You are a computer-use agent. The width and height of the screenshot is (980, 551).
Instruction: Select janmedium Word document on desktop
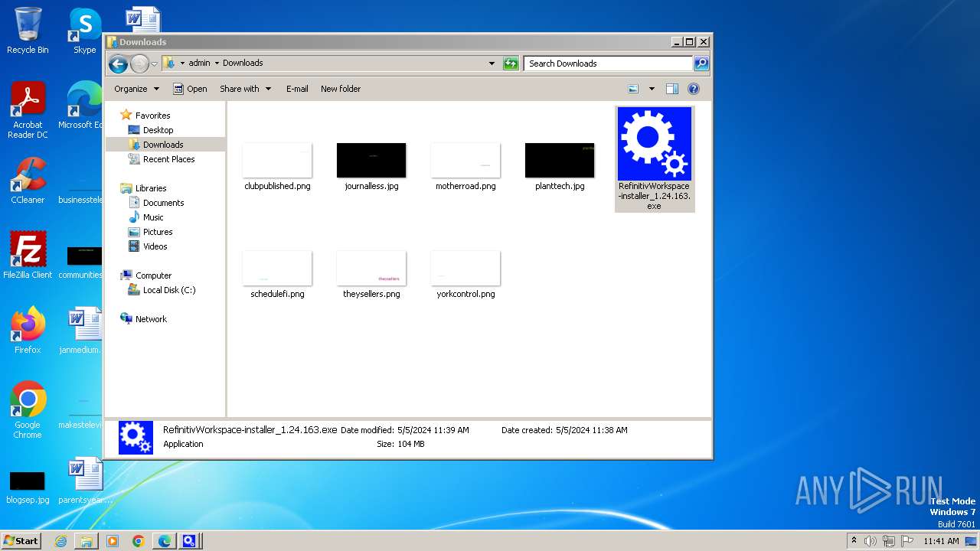tap(83, 331)
